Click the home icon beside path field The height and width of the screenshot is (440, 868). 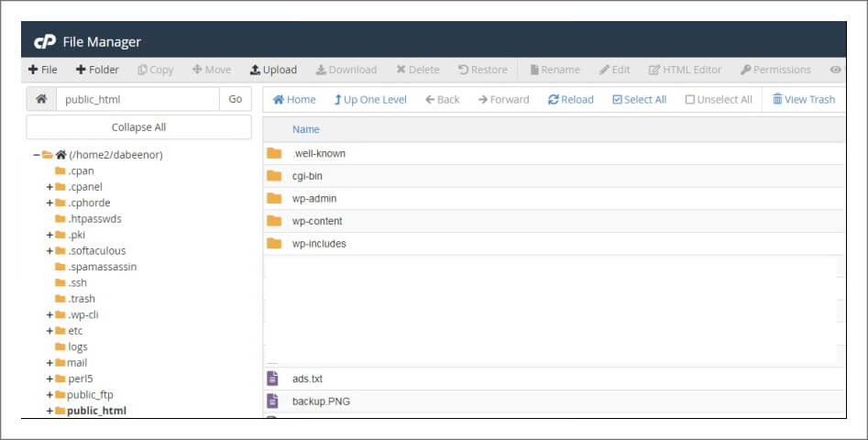pos(41,99)
